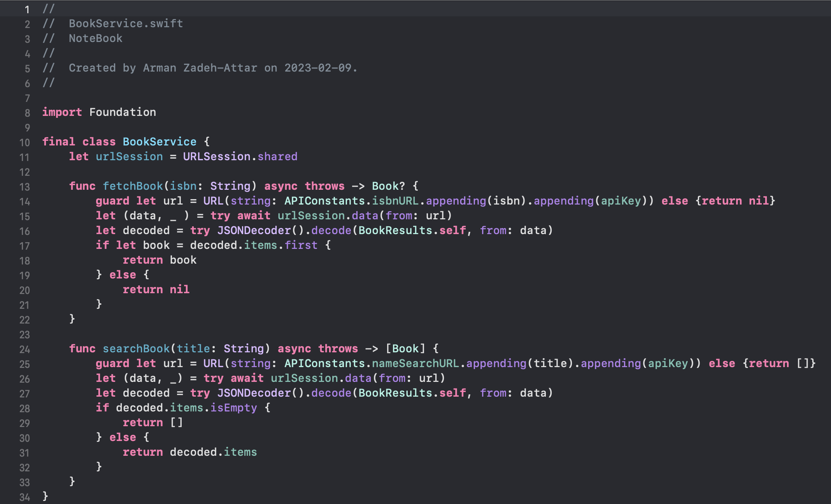Image resolution: width=831 pixels, height=504 pixels.
Task: Click 'return book' statement on line 18
Action: [160, 260]
